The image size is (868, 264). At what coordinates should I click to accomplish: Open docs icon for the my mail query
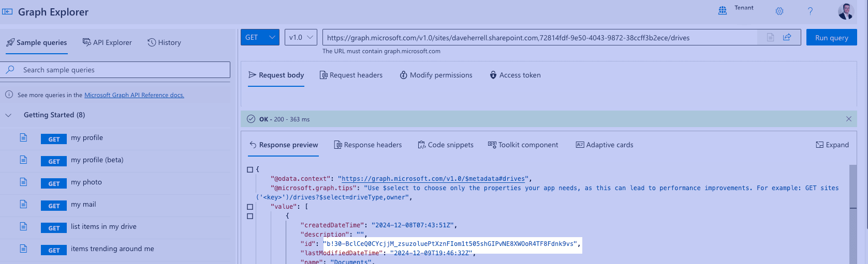click(x=23, y=204)
